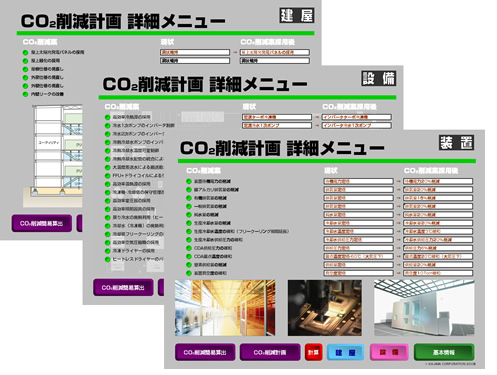The image size is (497, 375).
Task: Select the フリークーリング期間延長 row
Action: pyautogui.click(x=242, y=231)
